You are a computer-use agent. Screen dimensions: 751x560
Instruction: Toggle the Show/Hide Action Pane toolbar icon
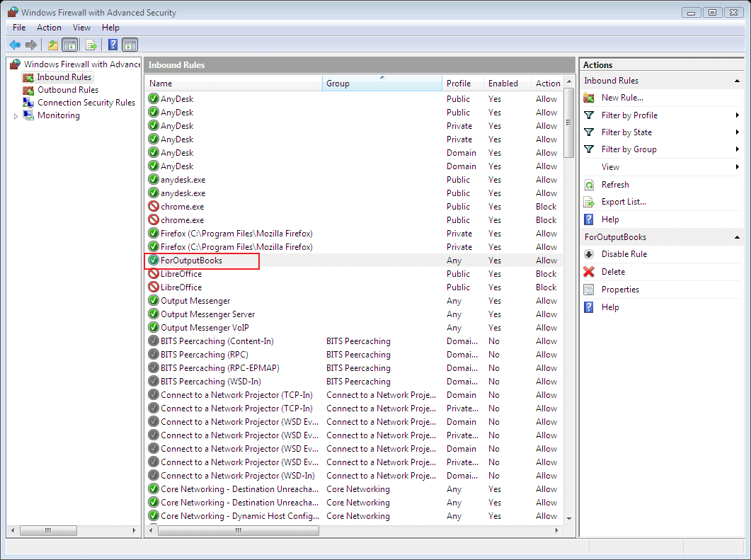(130, 45)
